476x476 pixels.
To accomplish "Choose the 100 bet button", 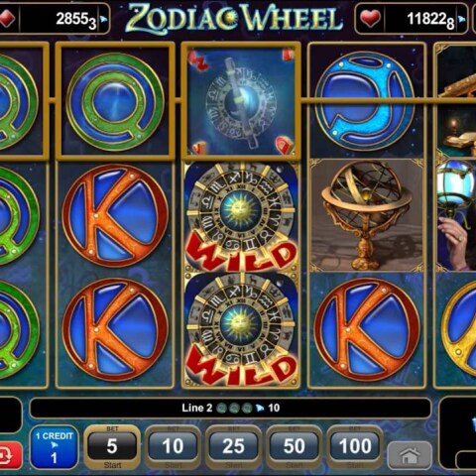I will [355, 446].
